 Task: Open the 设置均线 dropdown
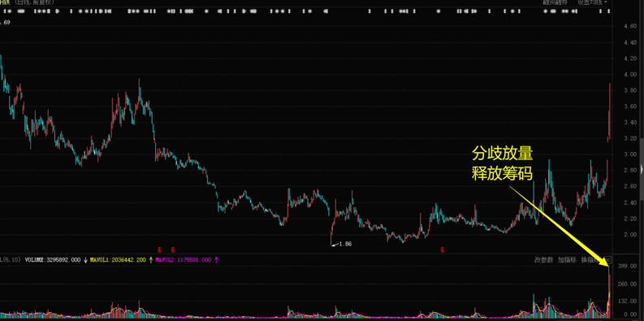coord(592,2)
